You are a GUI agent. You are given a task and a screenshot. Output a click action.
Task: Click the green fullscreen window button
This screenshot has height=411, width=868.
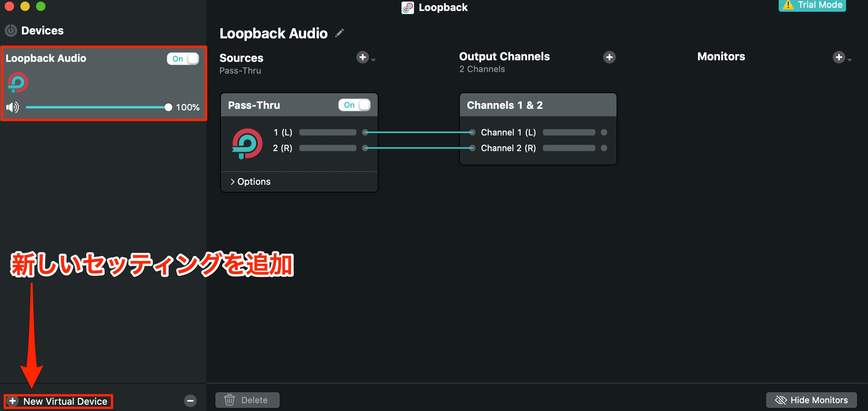(x=41, y=6)
